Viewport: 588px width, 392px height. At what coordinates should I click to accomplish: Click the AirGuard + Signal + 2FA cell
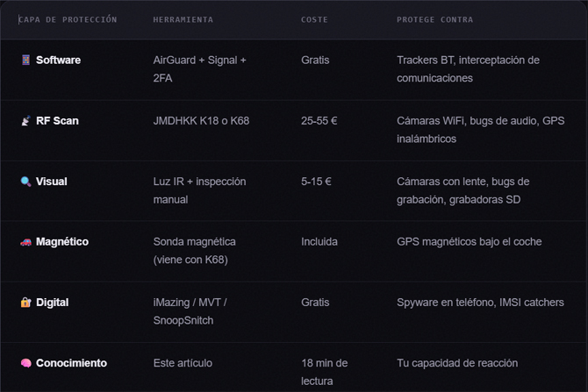[199, 69]
